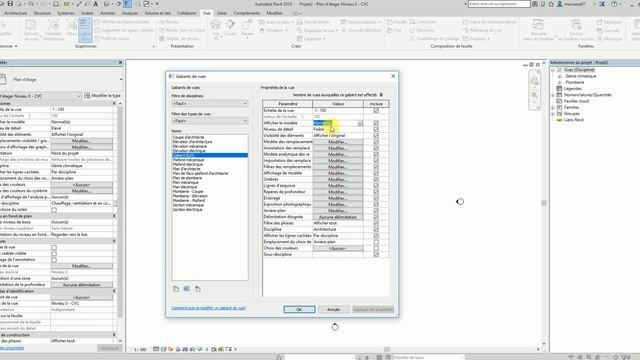Open the Volume et site ribbon tab
Screen dimensions: 640x360
(x=158, y=13)
